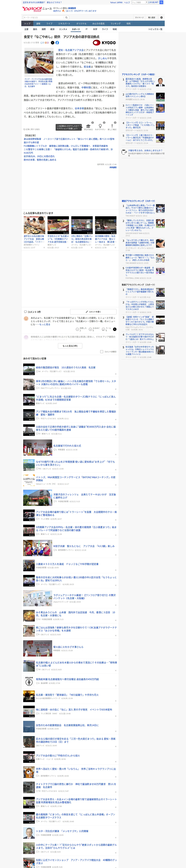Open the 名古屋城で行われた採火式 thumbnail
Viewport: 186px width, 868px height.
pos(38,447)
